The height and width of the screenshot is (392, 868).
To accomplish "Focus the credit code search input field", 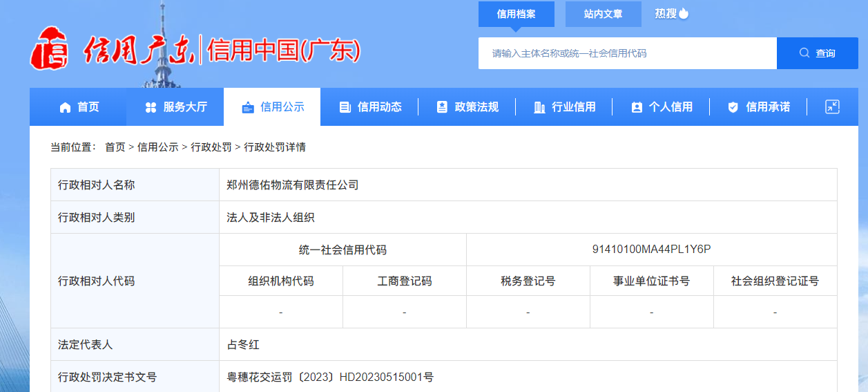I will [x=628, y=53].
